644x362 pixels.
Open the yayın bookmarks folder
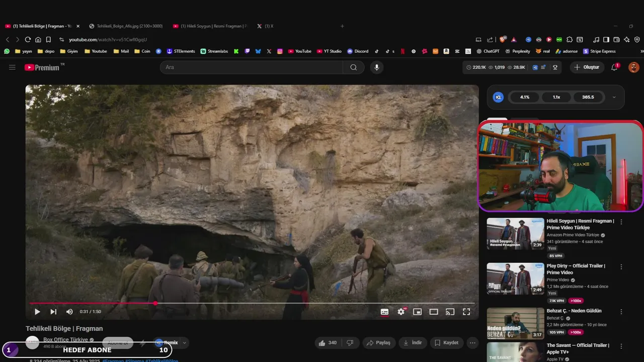click(24, 51)
